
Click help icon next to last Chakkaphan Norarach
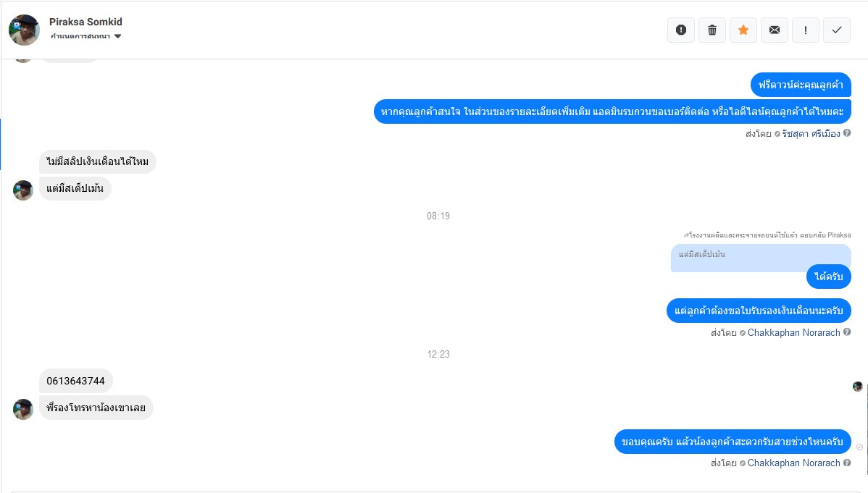pyautogui.click(x=847, y=463)
